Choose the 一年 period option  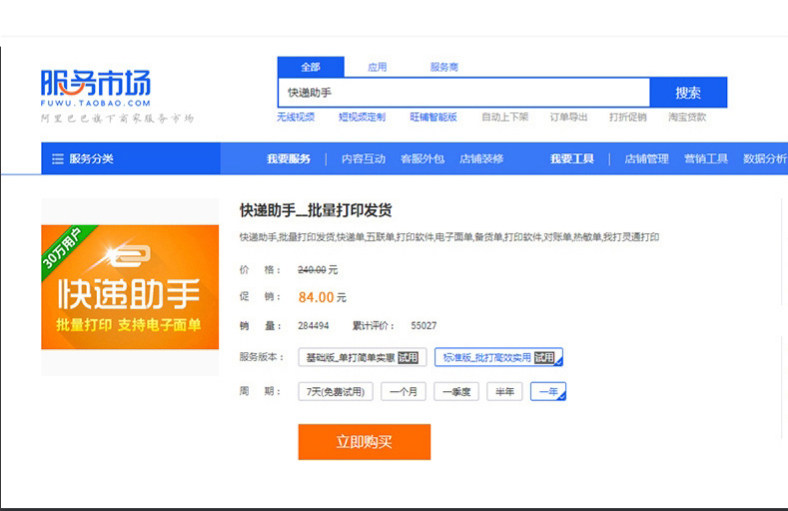coord(548,391)
